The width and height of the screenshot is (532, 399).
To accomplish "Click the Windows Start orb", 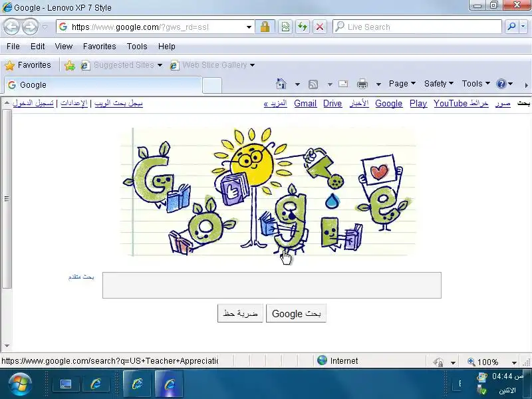I will point(21,384).
